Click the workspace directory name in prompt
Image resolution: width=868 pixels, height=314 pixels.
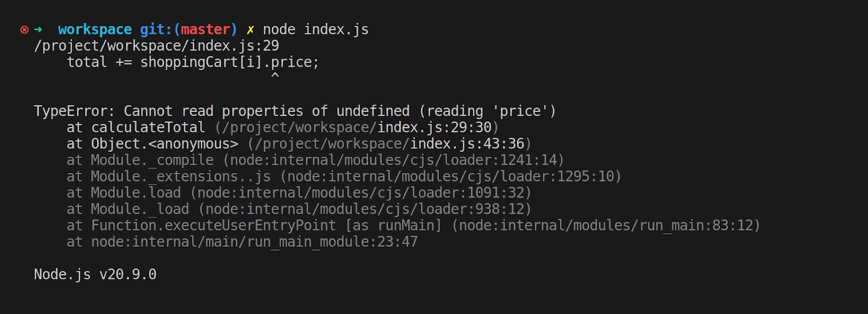(95, 29)
